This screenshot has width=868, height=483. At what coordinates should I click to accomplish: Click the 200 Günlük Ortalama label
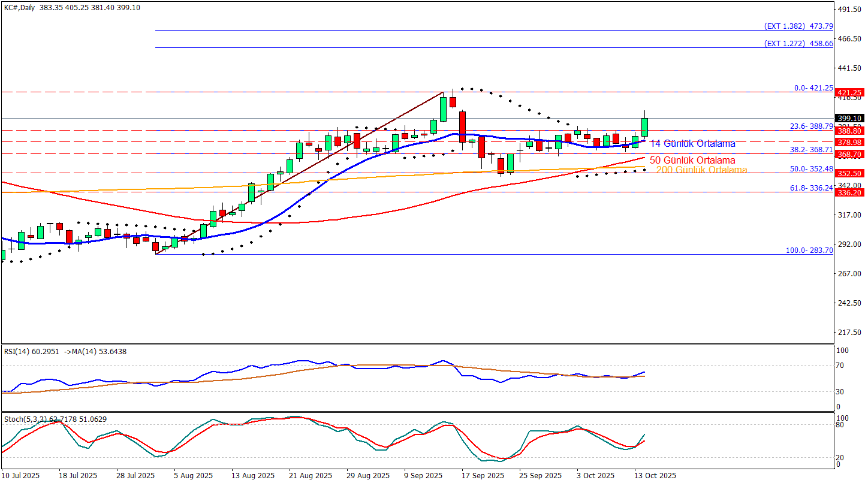point(701,170)
